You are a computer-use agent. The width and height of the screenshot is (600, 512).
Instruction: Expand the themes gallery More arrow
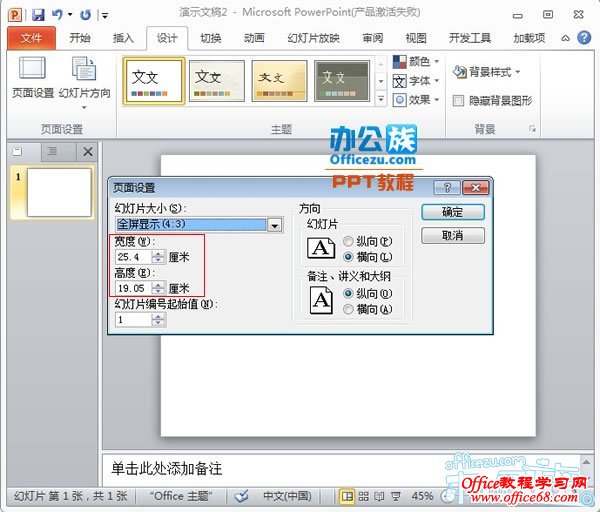pyautogui.click(x=380, y=98)
